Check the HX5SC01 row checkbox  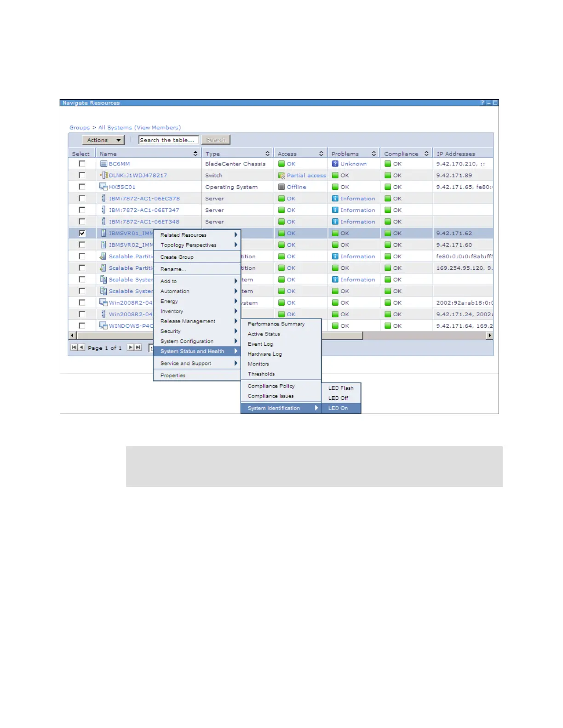[82, 187]
